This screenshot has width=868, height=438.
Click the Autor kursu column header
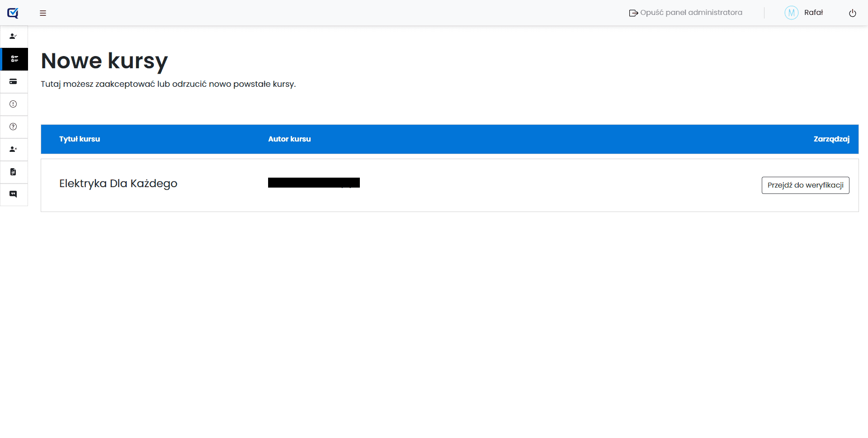point(289,139)
